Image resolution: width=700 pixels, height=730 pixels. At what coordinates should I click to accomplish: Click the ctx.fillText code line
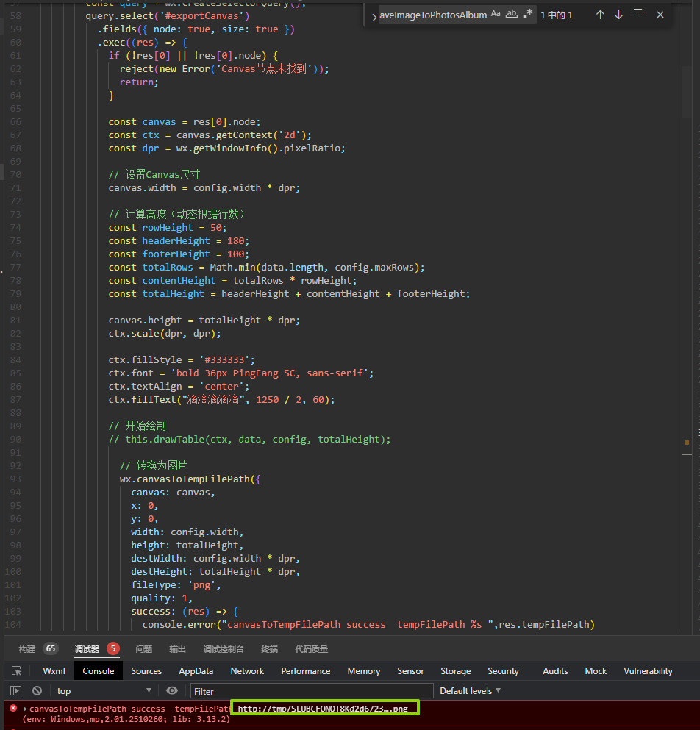click(221, 399)
